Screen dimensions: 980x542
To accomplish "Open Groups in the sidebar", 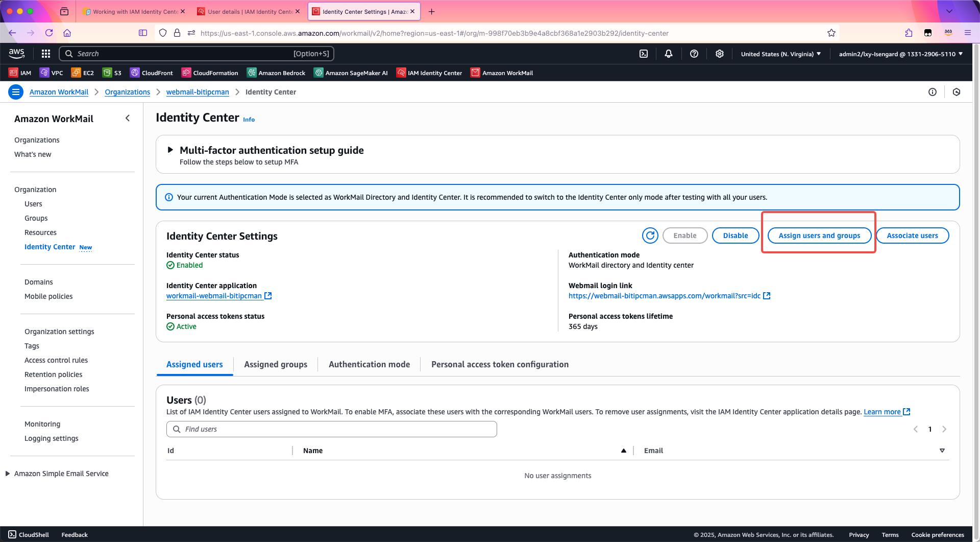I will pos(36,218).
